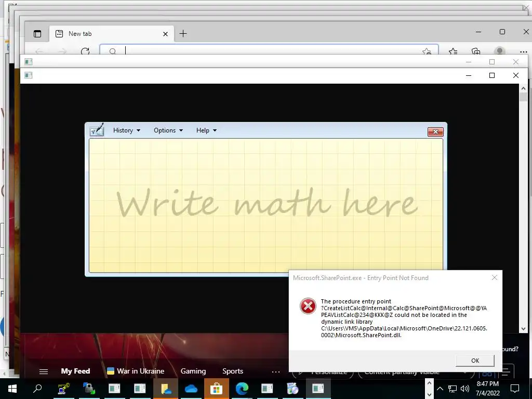532x399 pixels.
Task: Open the padlock app in the taskbar
Action: [89, 389]
